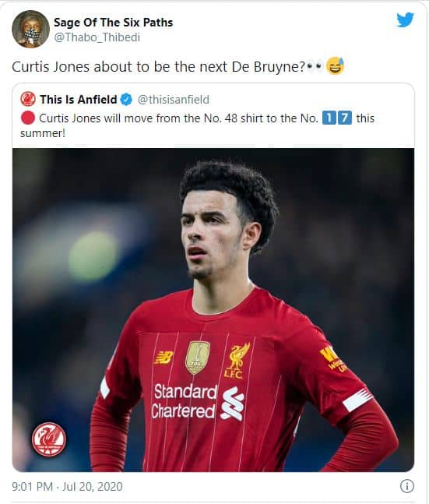Viewport: 429px width, 504px height.
Task: Open the @thisisanfield handle
Action: coord(173,100)
